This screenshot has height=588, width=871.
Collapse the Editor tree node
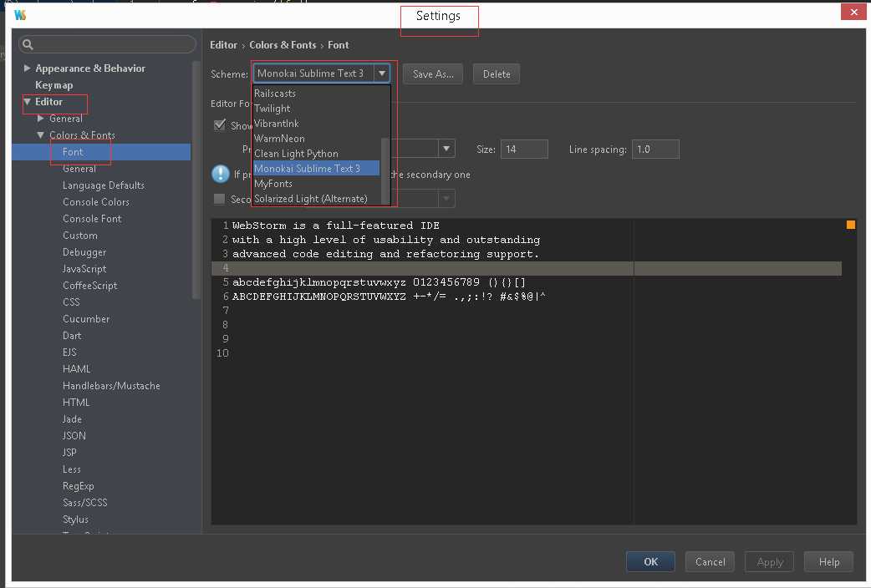[x=27, y=102]
